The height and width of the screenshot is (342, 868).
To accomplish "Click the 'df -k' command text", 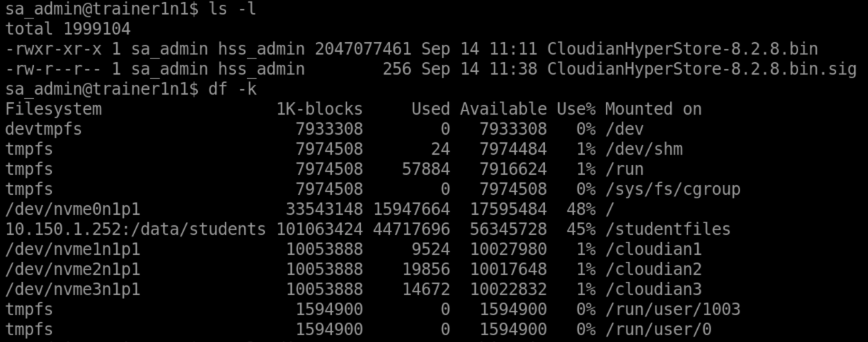I will pos(232,89).
